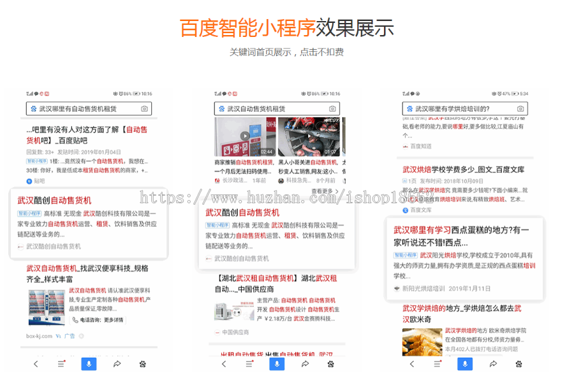
Task: Click Baidu paw logo beside 武汉自动售货机租赁 query
Action: pos(222,109)
